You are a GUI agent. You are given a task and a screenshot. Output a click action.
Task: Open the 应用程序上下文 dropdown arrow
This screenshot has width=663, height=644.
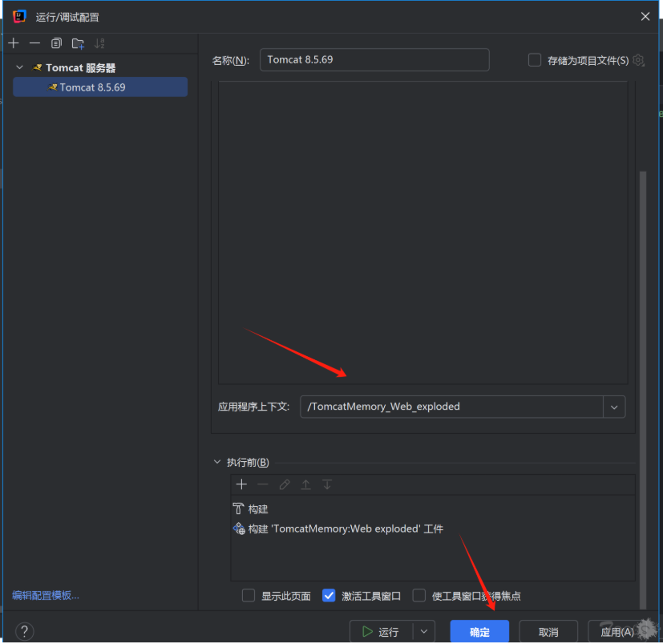point(614,407)
